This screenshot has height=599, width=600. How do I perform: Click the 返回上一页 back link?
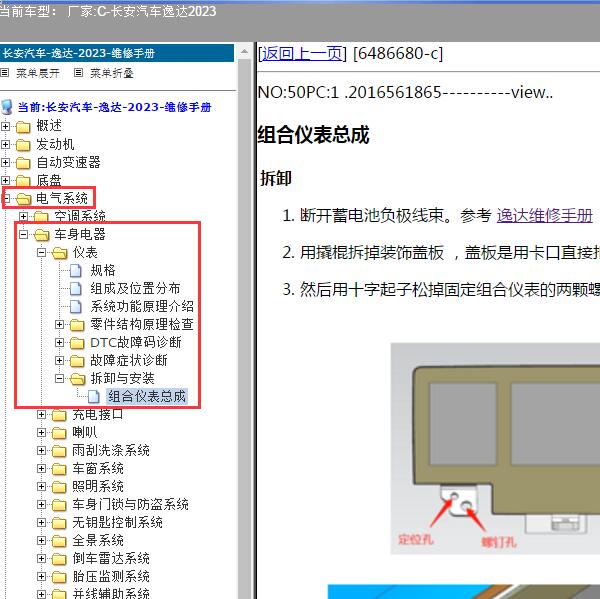tap(302, 54)
